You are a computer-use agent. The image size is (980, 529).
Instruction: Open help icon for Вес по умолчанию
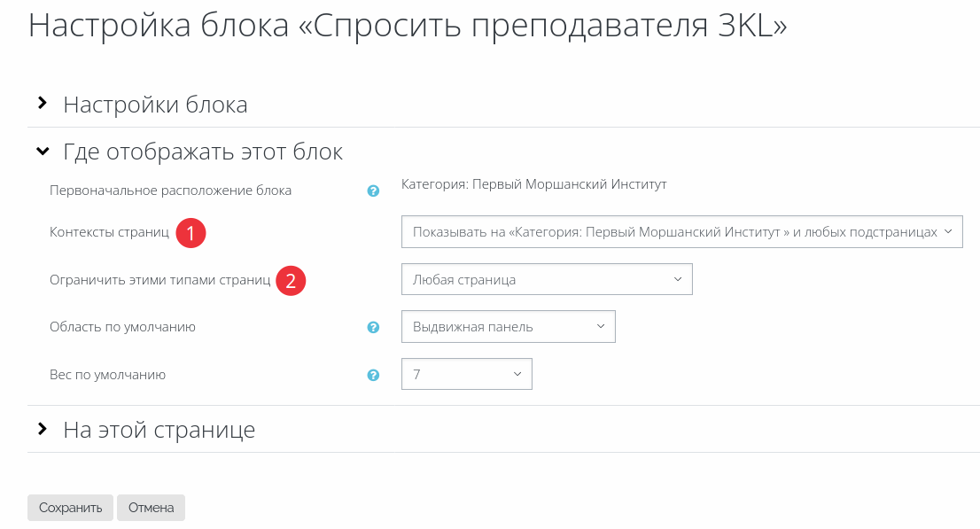click(x=373, y=375)
